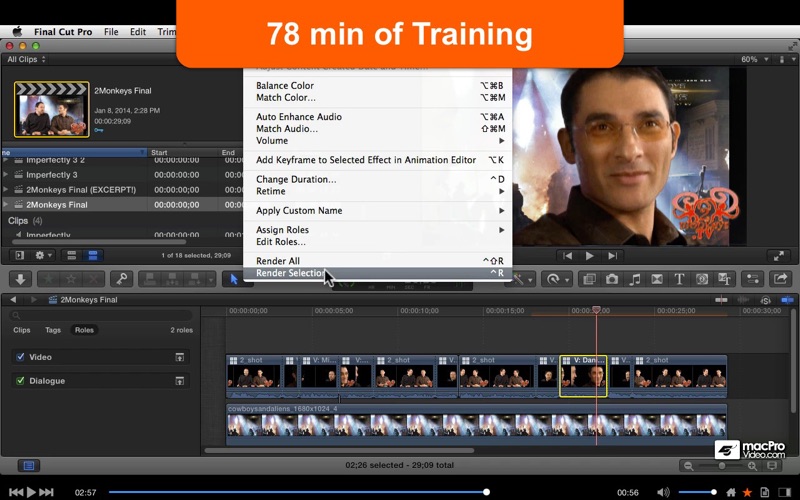Viewport: 800px width, 500px height.
Task: Click the Append clip edit button
Action: pyautogui.click(x=195, y=279)
